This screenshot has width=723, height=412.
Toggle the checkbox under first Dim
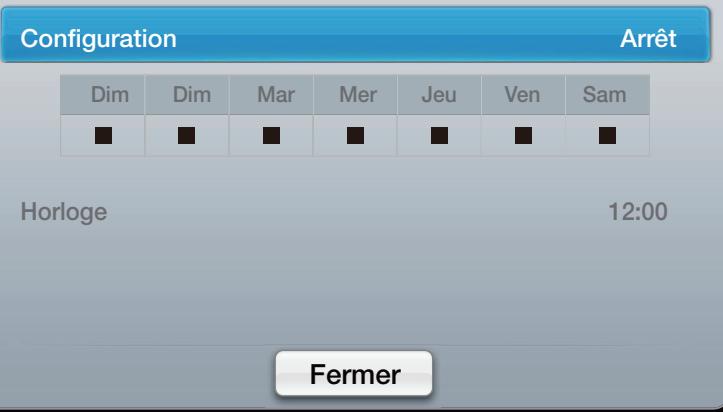[x=103, y=135]
